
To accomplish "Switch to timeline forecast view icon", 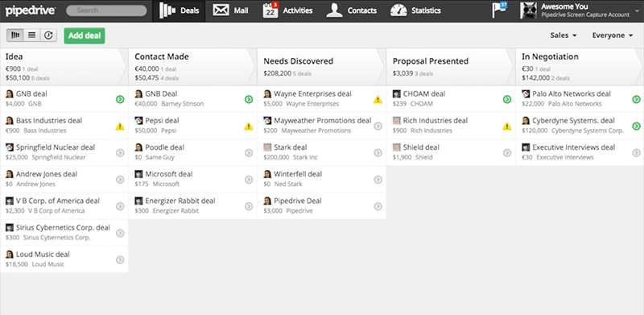I will click(x=48, y=35).
